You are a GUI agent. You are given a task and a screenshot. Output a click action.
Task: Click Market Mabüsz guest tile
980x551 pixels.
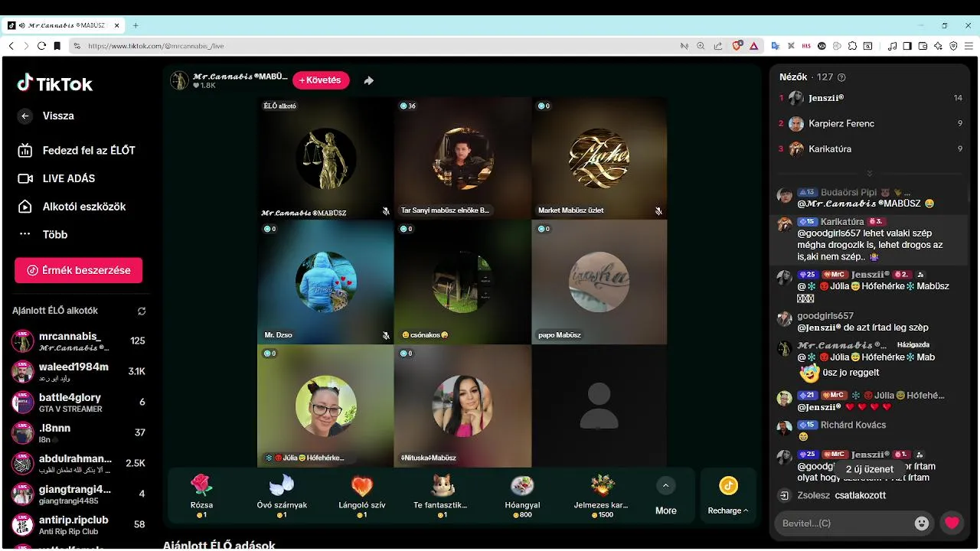pos(599,158)
